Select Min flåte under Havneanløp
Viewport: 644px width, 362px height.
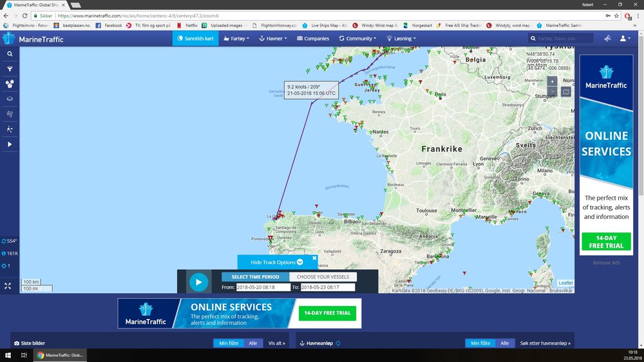coord(480,343)
